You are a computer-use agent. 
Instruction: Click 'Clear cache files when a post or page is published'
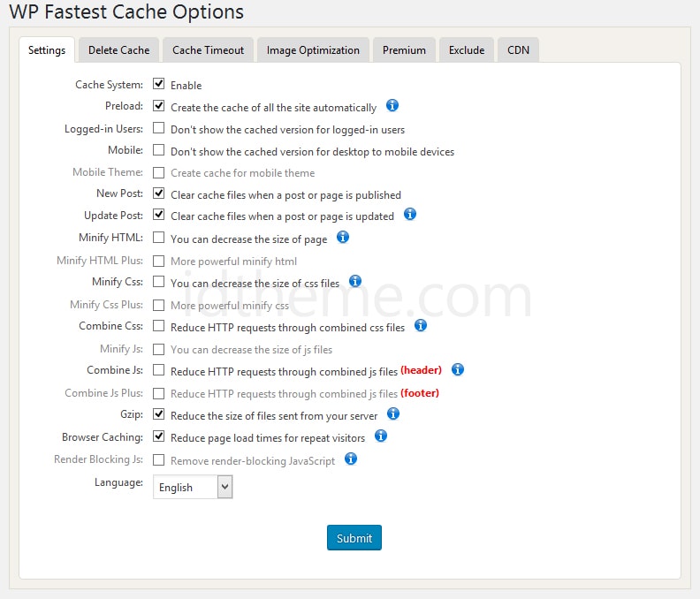point(285,195)
